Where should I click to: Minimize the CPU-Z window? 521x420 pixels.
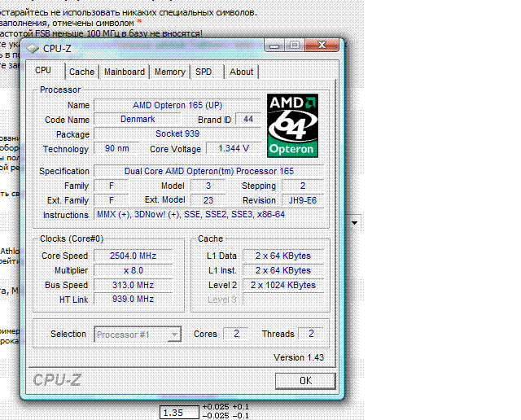[x=274, y=46]
